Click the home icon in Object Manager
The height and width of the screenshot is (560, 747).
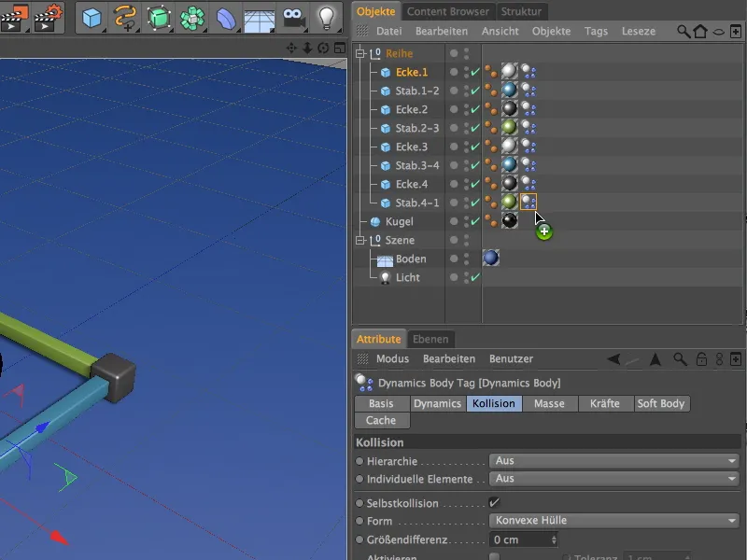pyautogui.click(x=700, y=32)
